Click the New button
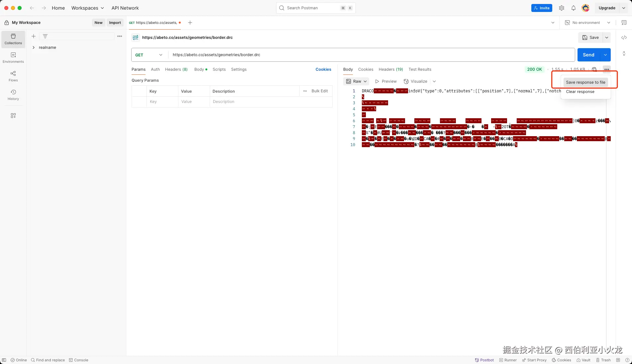The width and height of the screenshot is (632, 364). 98,23
